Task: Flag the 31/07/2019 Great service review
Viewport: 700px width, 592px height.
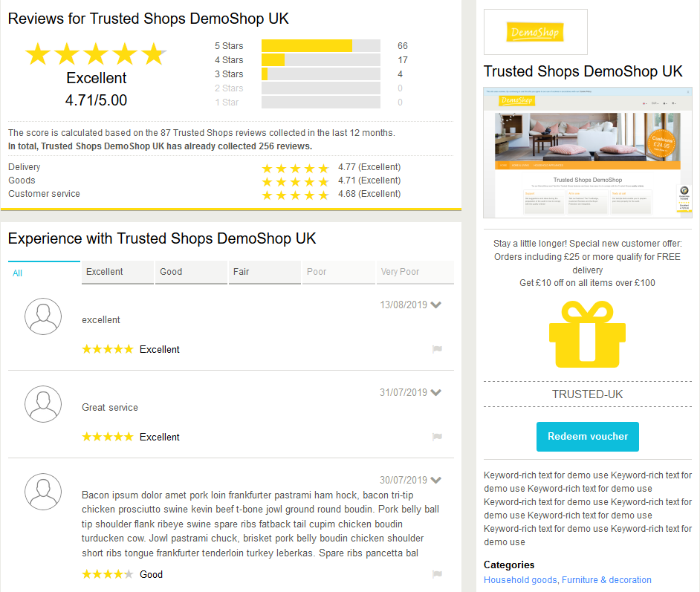Action: pyautogui.click(x=437, y=436)
